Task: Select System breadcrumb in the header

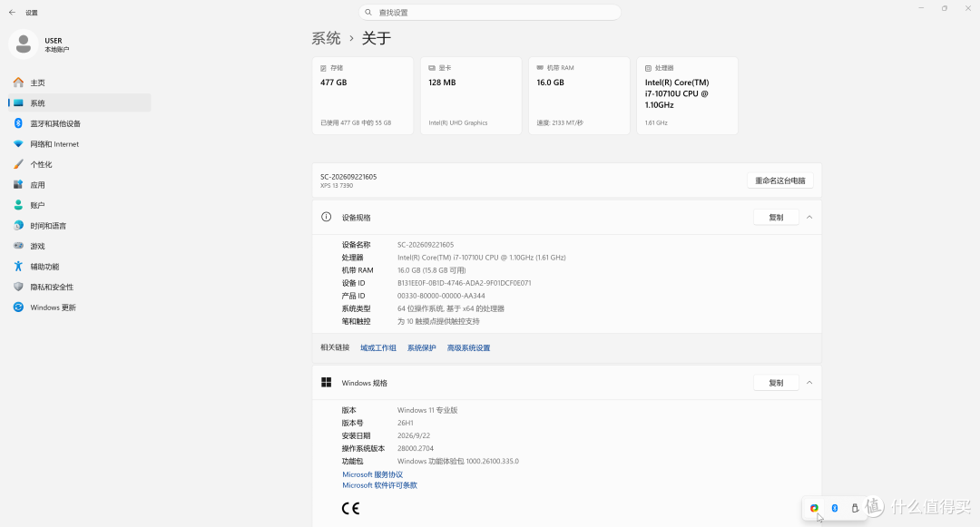Action: click(327, 38)
